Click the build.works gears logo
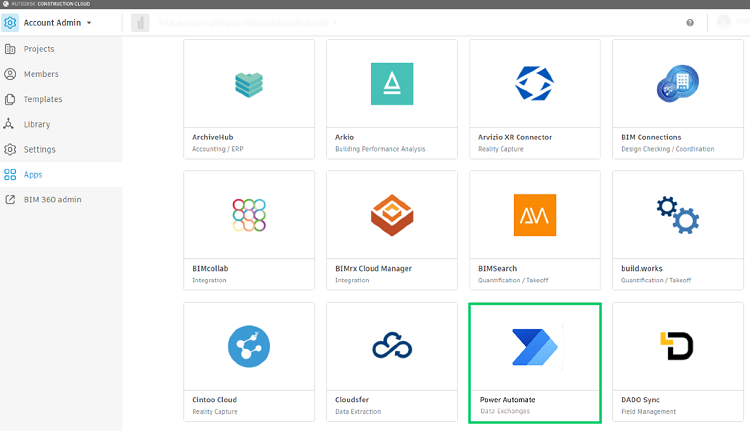The height and width of the screenshot is (431, 750). [678, 215]
